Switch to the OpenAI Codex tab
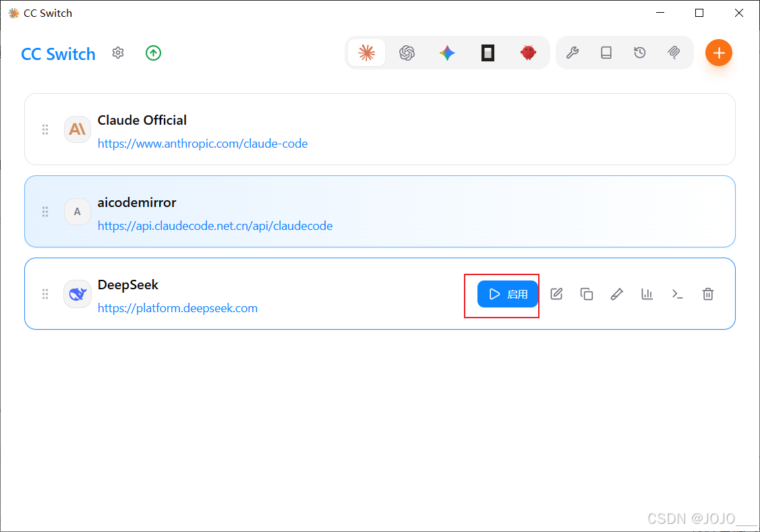The height and width of the screenshot is (532, 760). point(407,53)
